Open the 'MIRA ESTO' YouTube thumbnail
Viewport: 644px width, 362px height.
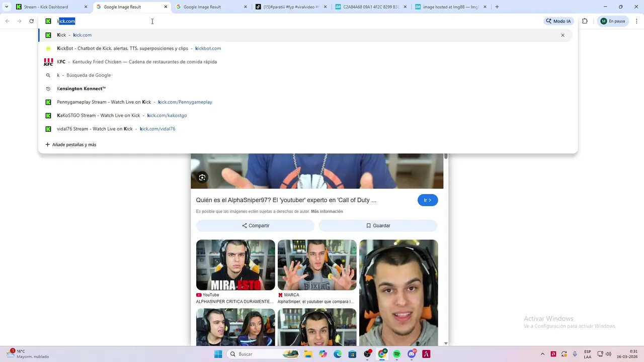pos(235,265)
